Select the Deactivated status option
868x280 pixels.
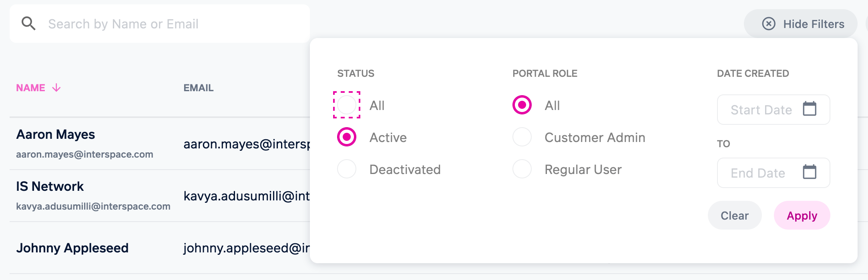click(347, 169)
